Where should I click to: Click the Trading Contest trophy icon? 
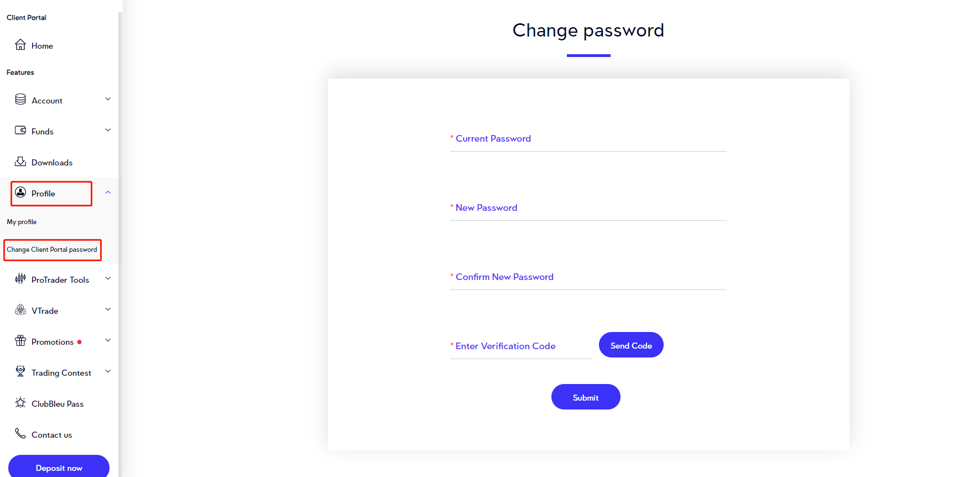coord(20,372)
